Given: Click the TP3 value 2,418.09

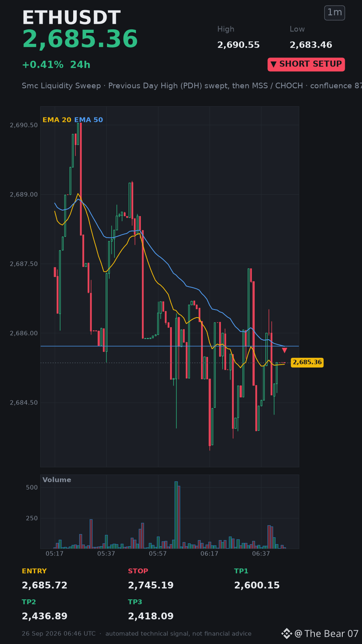Looking at the screenshot, I should click(x=151, y=616).
